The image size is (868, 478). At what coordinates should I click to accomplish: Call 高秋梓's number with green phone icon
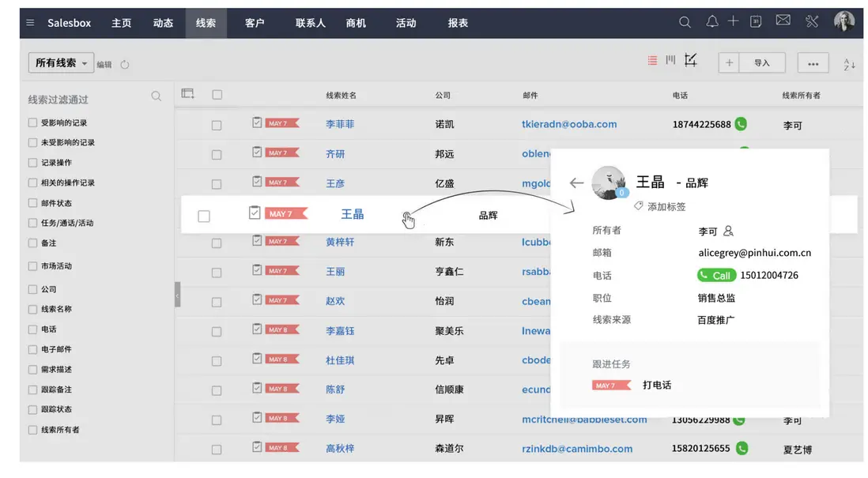[742, 448]
